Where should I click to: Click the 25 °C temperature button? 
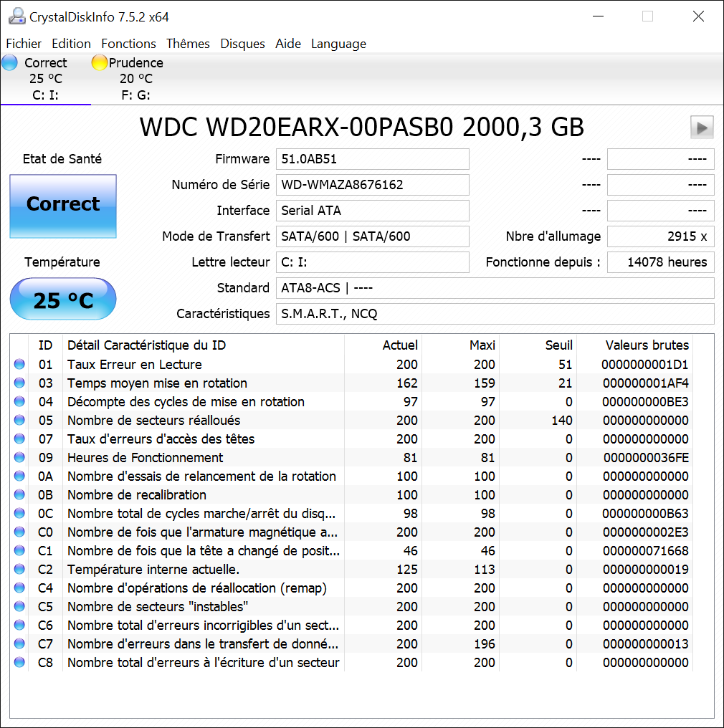tap(63, 299)
